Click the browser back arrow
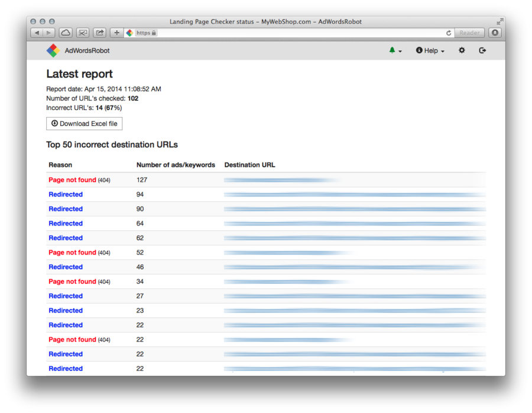 (37, 33)
